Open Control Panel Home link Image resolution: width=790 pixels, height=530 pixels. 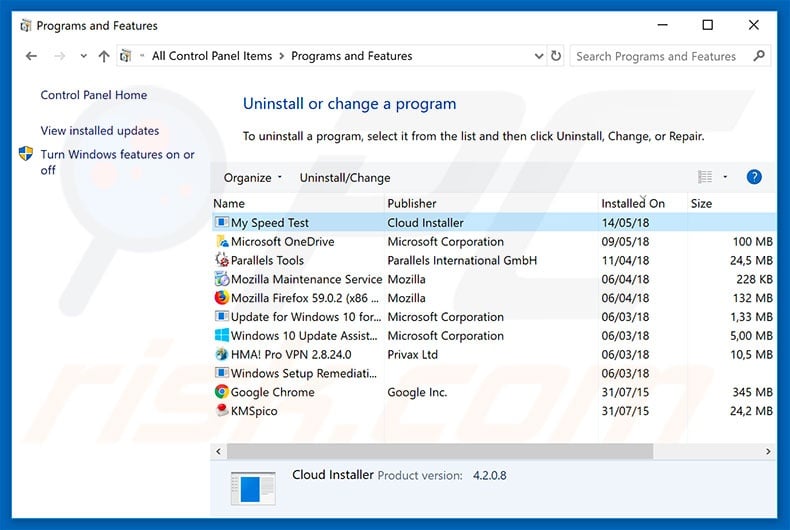[x=94, y=95]
